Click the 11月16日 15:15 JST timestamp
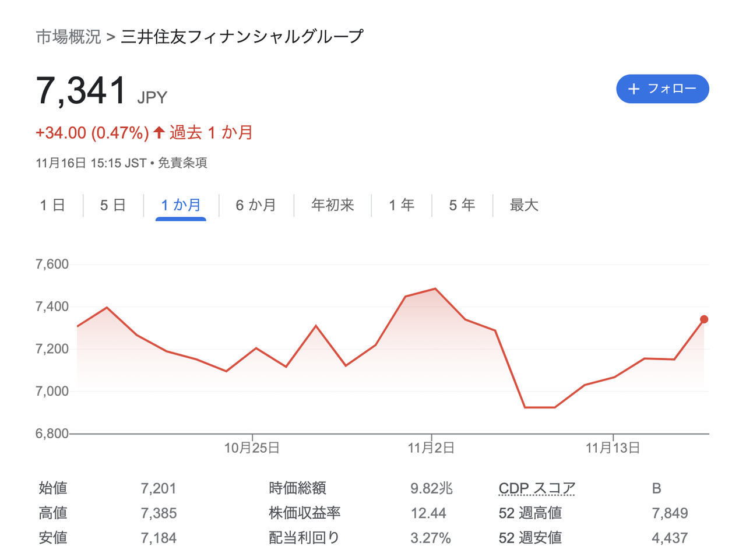The height and width of the screenshot is (560, 746). click(x=91, y=163)
